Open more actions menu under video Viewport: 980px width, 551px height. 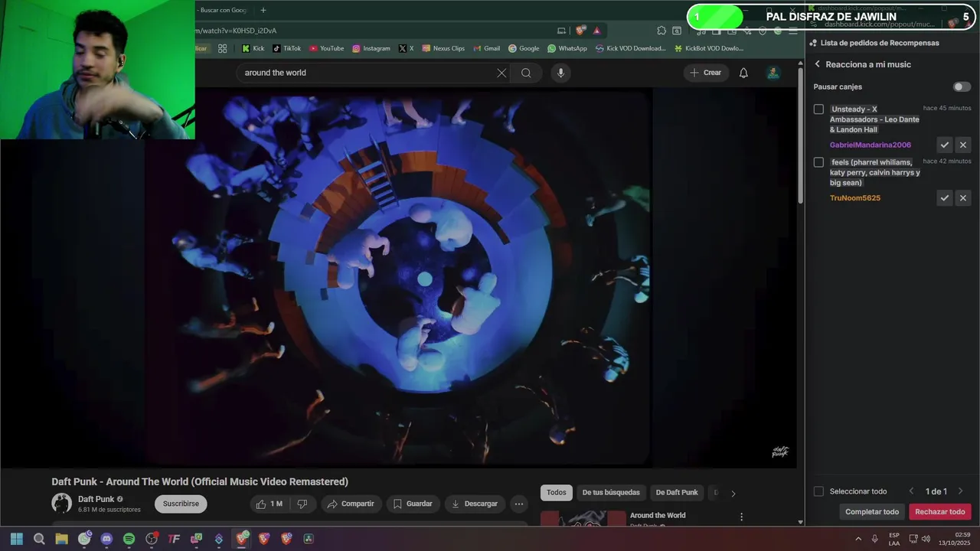tap(519, 504)
